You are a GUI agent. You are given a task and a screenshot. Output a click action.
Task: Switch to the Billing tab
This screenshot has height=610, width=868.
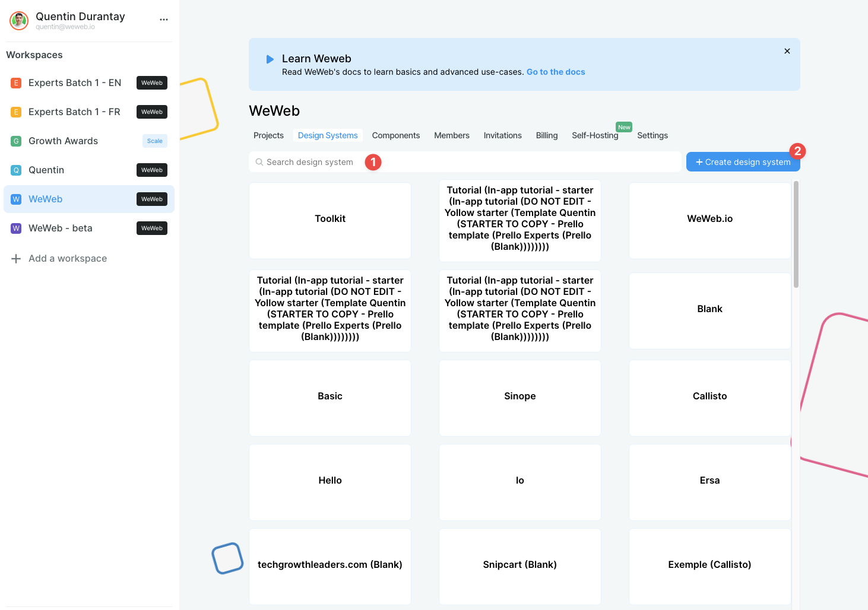tap(547, 135)
